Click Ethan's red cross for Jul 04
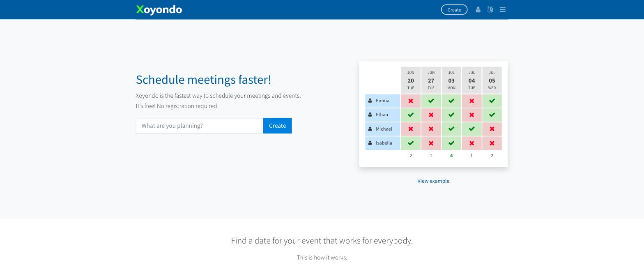 471,115
